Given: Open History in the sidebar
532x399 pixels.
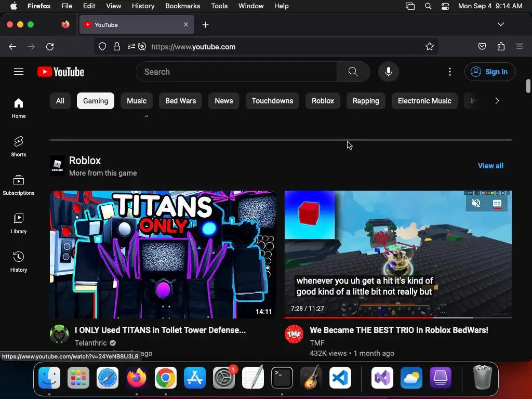Looking at the screenshot, I should click(x=19, y=262).
